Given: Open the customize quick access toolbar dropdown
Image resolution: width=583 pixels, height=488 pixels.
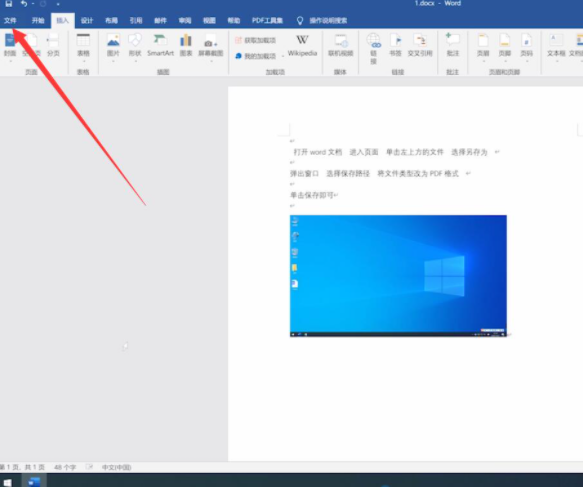Looking at the screenshot, I should coord(58,4).
